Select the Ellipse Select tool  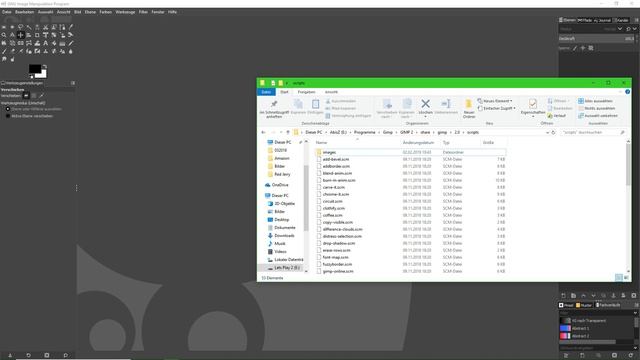click(12, 27)
